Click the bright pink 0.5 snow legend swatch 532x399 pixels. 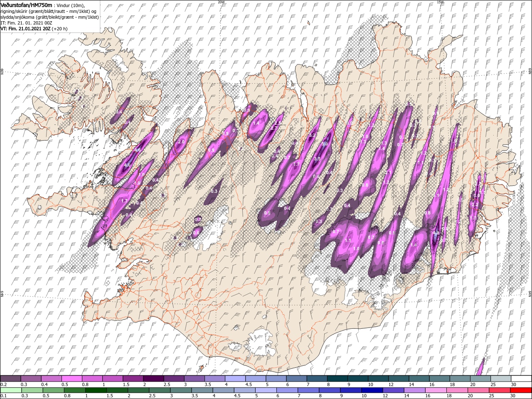point(72,379)
